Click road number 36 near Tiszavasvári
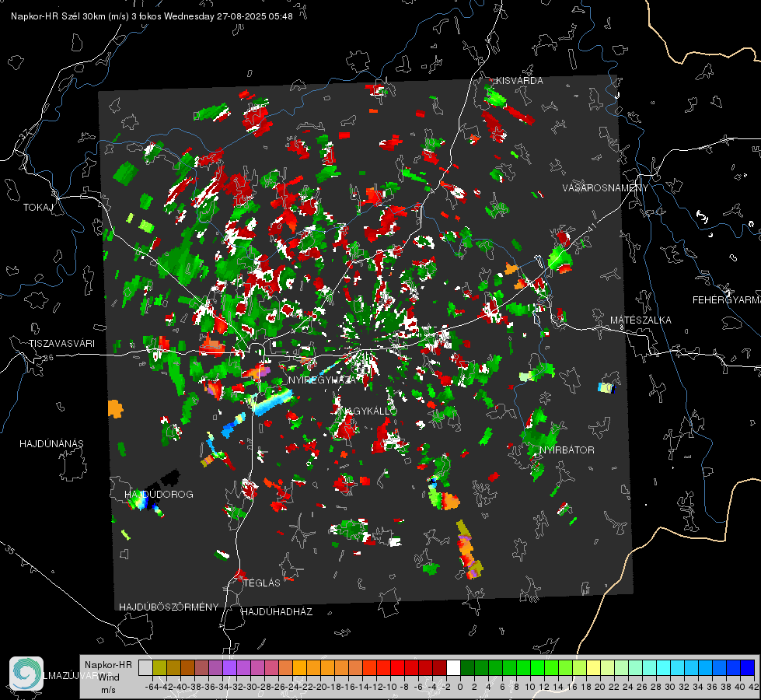761x700 pixels. tap(48, 358)
